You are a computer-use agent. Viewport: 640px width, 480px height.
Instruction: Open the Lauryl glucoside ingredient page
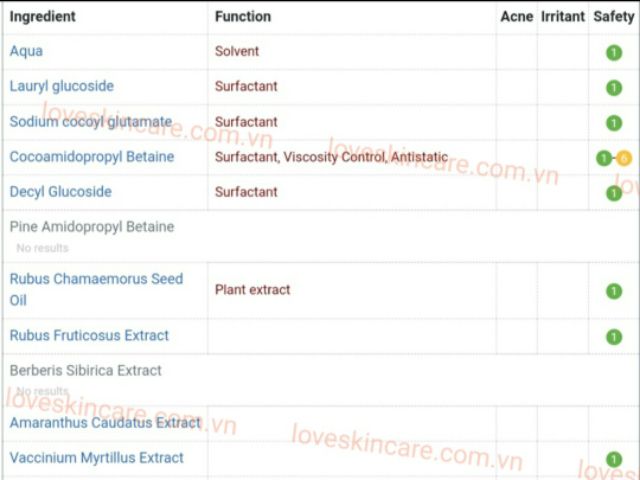(x=62, y=86)
